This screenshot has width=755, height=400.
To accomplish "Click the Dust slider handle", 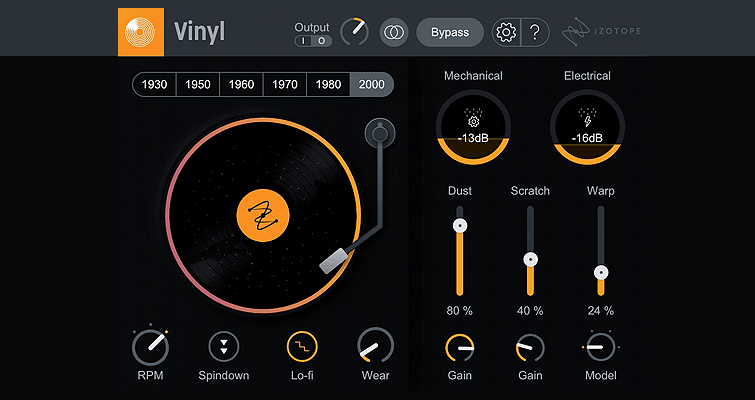I will coord(460,227).
